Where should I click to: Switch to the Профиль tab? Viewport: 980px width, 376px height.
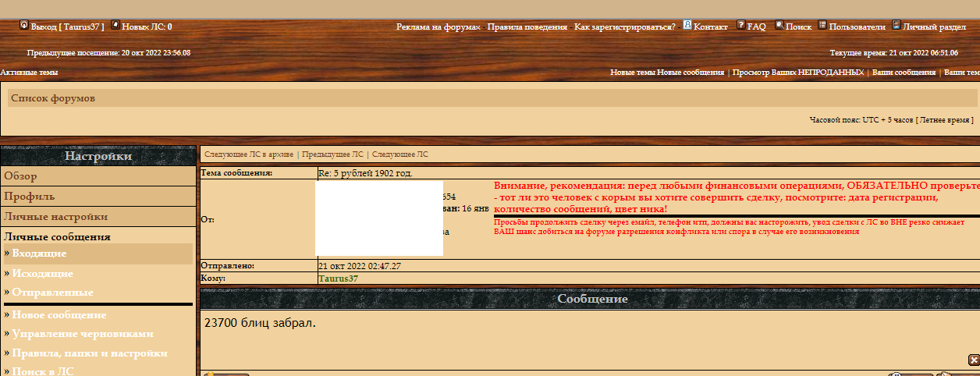(x=30, y=197)
